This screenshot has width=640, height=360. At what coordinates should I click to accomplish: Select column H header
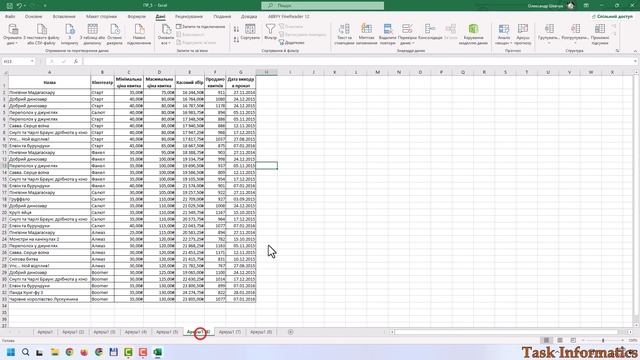[x=266, y=72]
